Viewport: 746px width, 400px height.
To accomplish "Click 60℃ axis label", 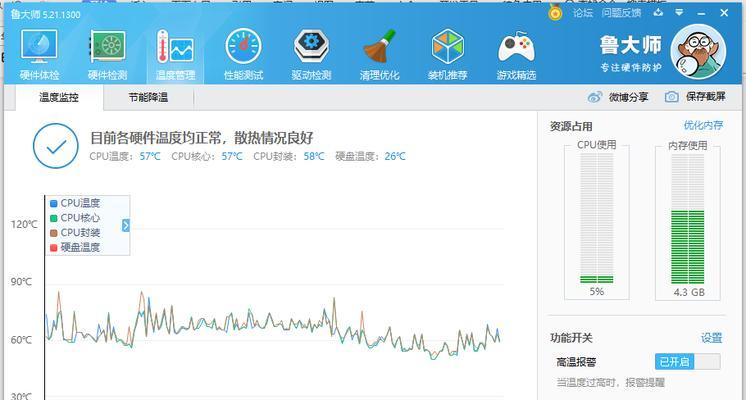I will [21, 340].
